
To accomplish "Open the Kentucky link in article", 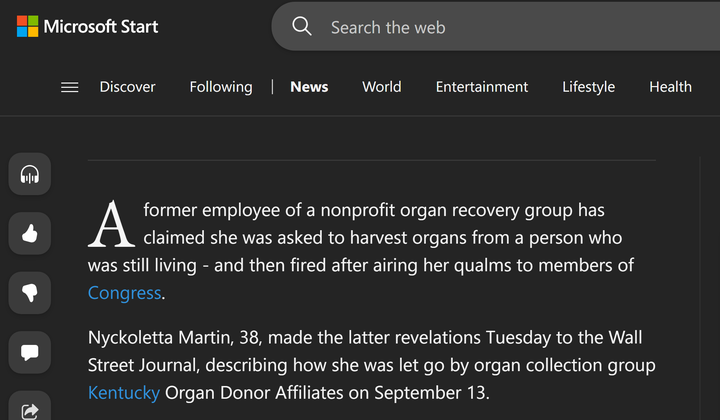I will (x=124, y=392).
